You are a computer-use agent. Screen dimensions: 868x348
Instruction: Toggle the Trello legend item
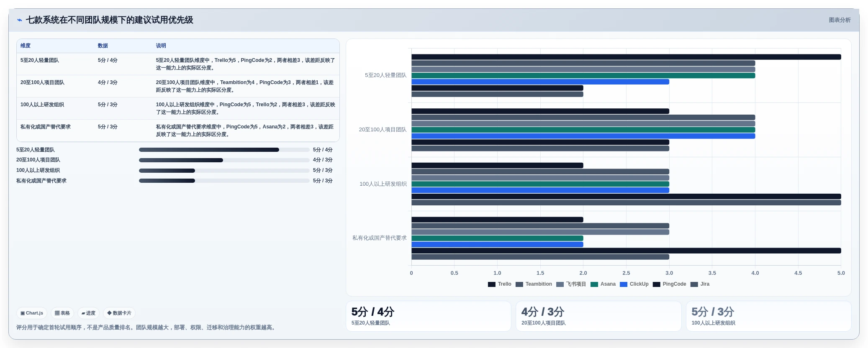point(500,284)
